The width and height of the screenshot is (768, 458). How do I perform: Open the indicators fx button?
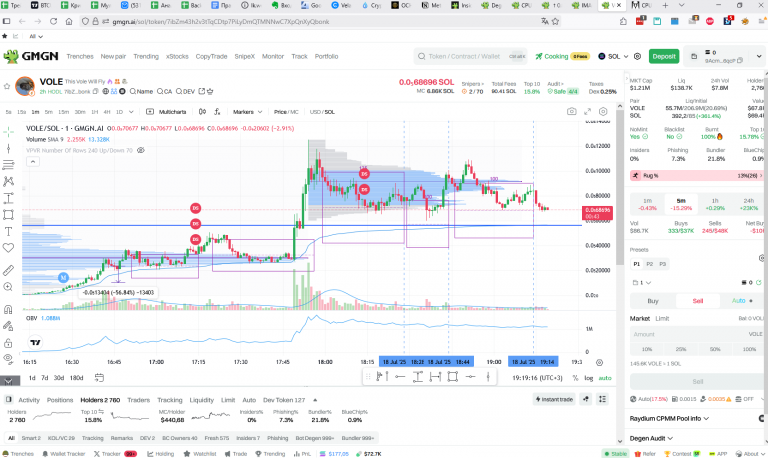click(x=217, y=112)
